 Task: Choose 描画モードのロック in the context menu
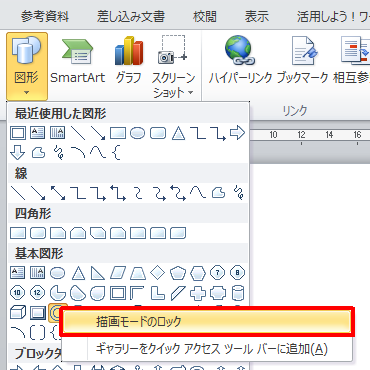(x=207, y=322)
